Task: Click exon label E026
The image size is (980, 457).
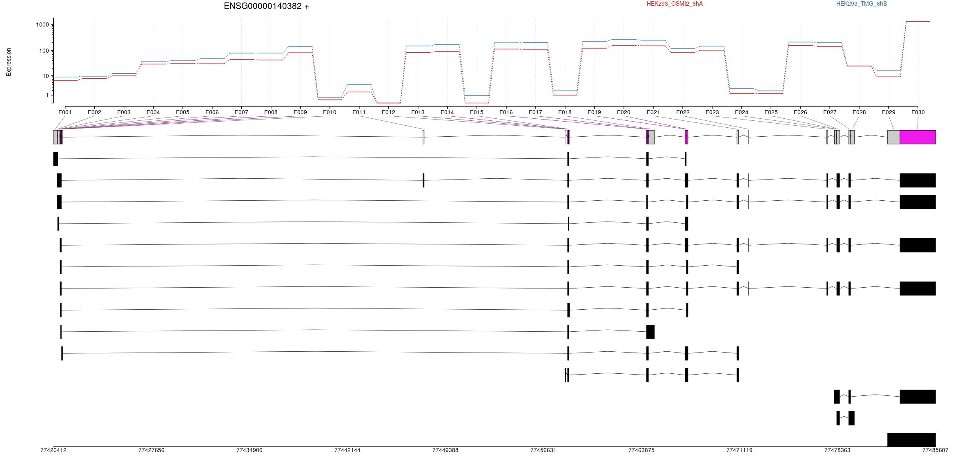Action: coord(800,112)
